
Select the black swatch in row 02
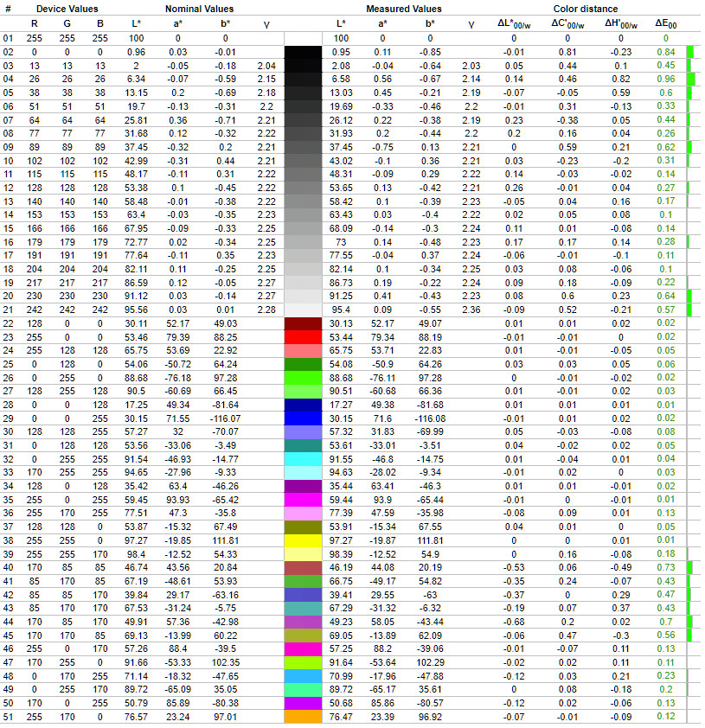pos(303,52)
